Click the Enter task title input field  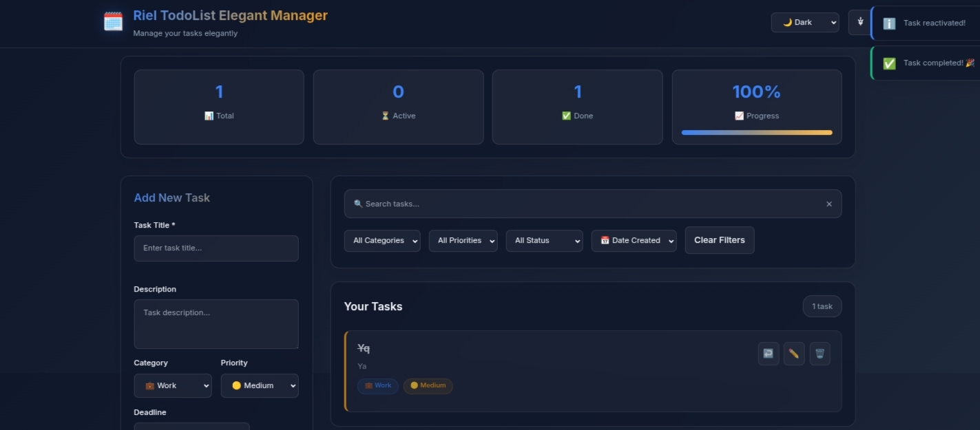[x=216, y=248]
